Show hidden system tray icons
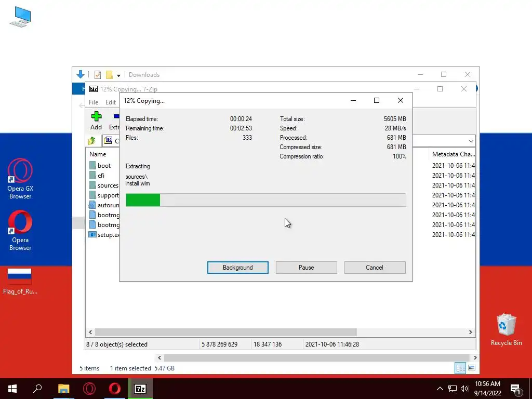532x399 pixels. click(x=440, y=389)
